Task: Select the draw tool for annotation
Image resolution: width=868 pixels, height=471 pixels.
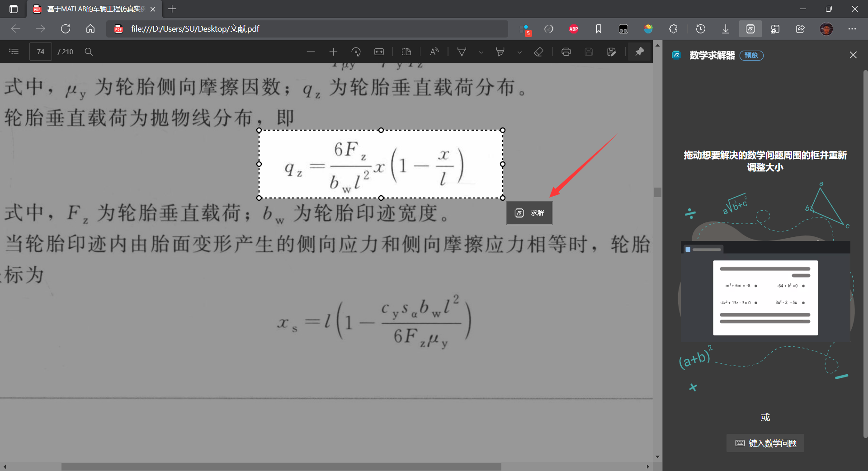Action: [462, 52]
